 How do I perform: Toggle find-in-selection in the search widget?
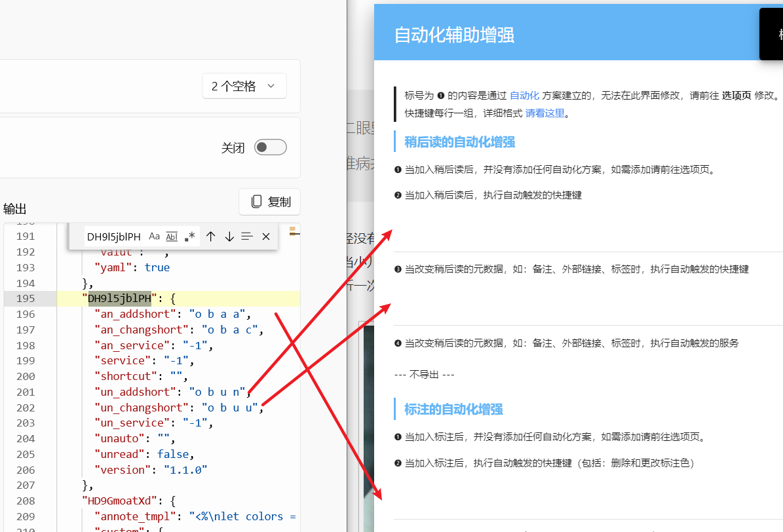pos(247,236)
